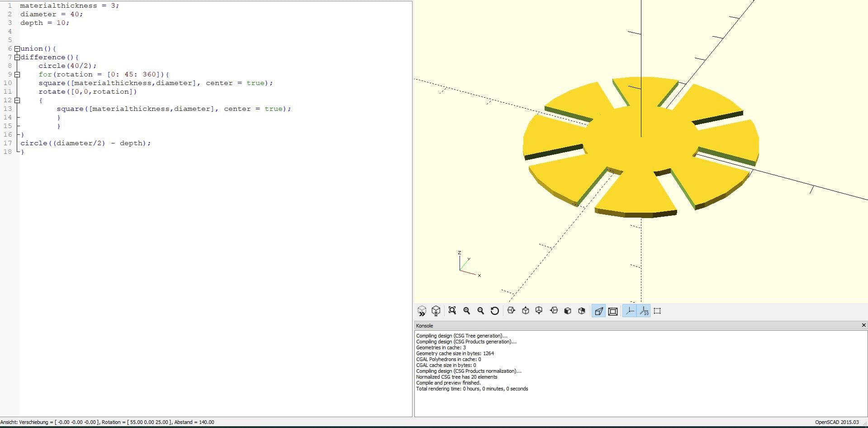Zoom in on the 3D view
868x428 pixels.
466,311
